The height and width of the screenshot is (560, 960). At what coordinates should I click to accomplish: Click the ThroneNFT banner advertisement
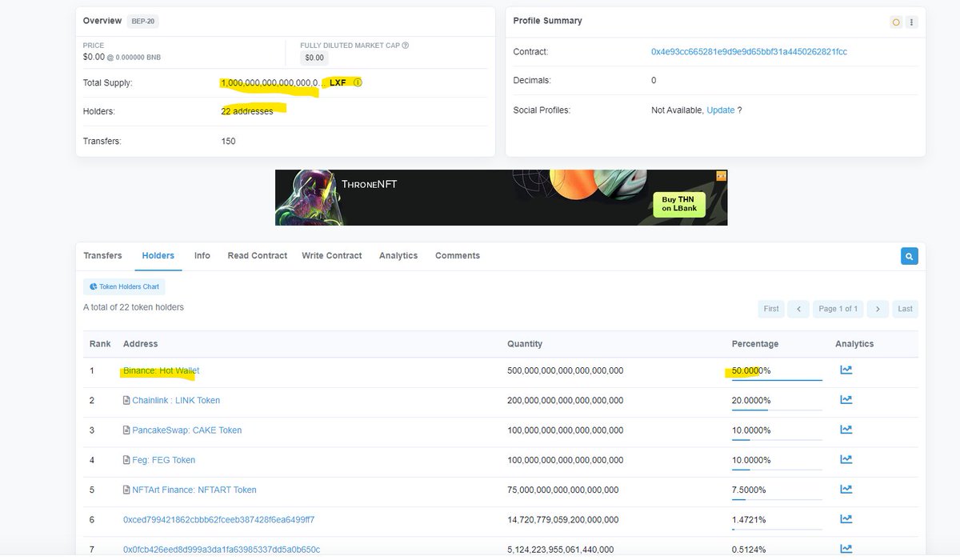501,198
